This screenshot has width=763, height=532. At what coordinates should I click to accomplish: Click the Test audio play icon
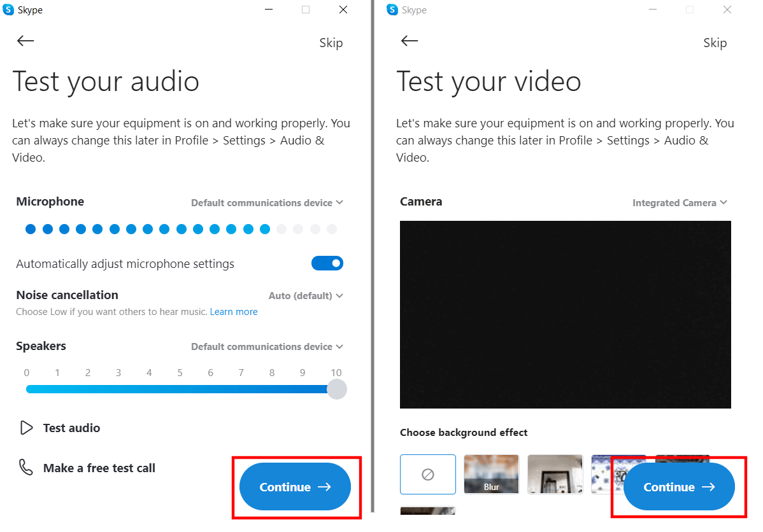point(26,428)
